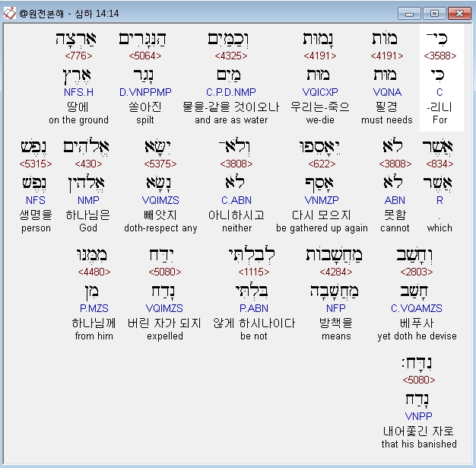Viewport: 476px width, 468px height.
Task: Click the gloss 'expelled'
Action: click(x=165, y=336)
